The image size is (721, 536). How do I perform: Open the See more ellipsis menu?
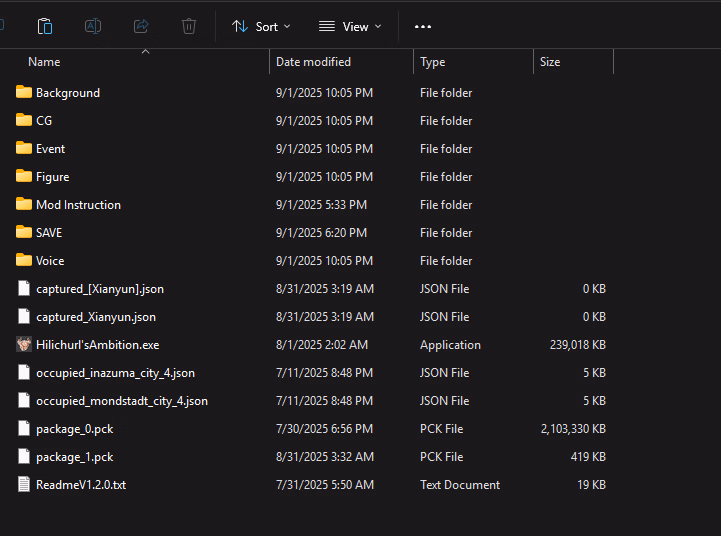[423, 26]
